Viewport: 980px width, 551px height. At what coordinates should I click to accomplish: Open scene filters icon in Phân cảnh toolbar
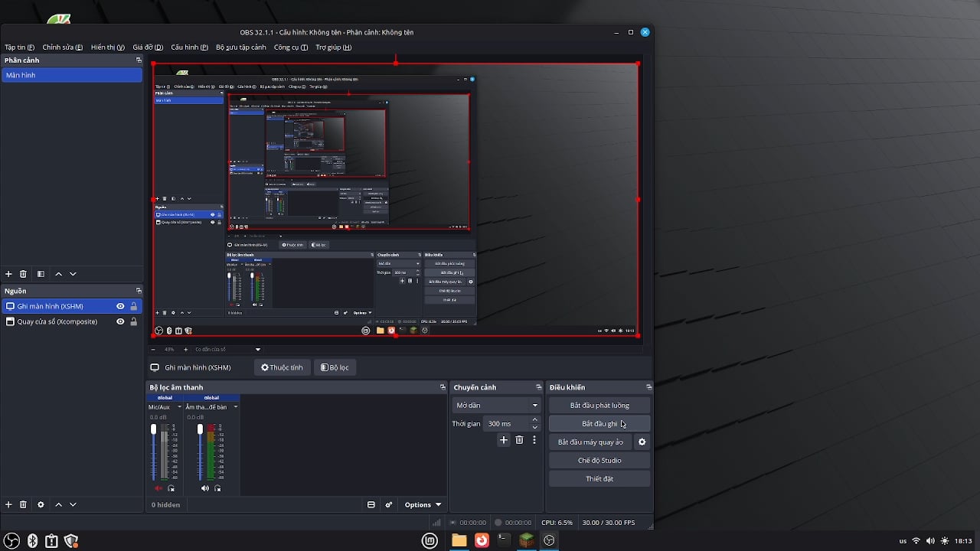[41, 274]
